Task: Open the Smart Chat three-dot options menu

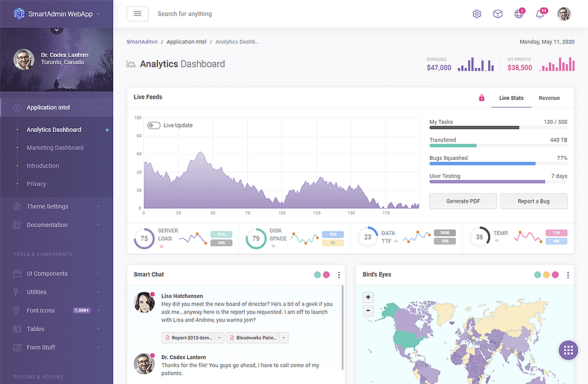Action: click(x=339, y=275)
